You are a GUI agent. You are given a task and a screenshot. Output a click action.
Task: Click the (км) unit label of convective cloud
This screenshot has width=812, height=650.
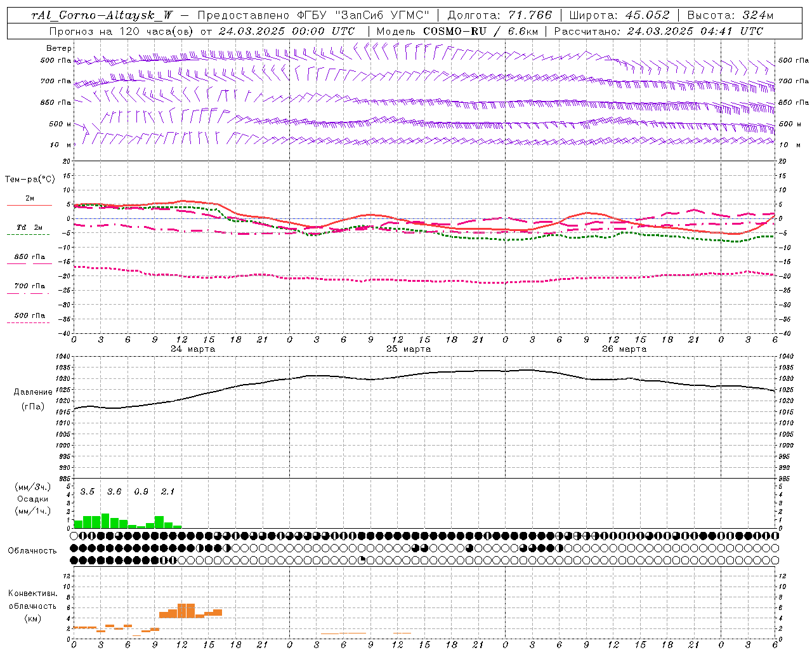coord(33,619)
